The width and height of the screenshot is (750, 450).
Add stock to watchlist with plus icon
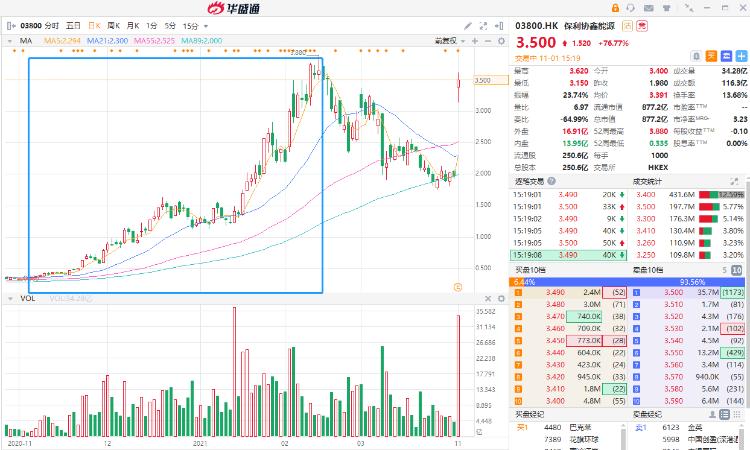[x=741, y=56]
